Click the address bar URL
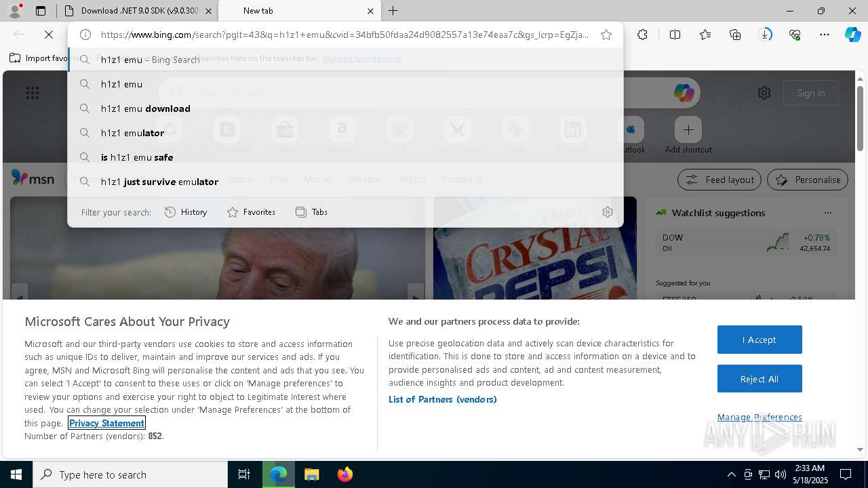Viewport: 868px width, 488px height. [x=344, y=35]
